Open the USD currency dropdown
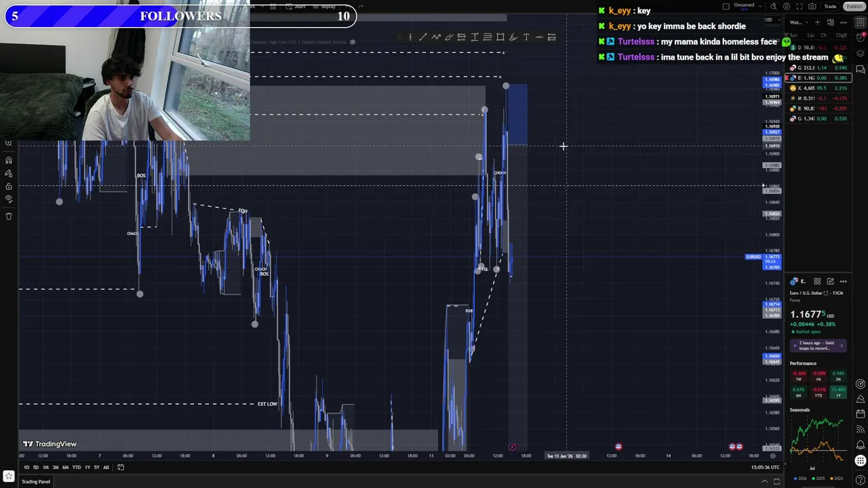The height and width of the screenshot is (488, 868). 772,20
